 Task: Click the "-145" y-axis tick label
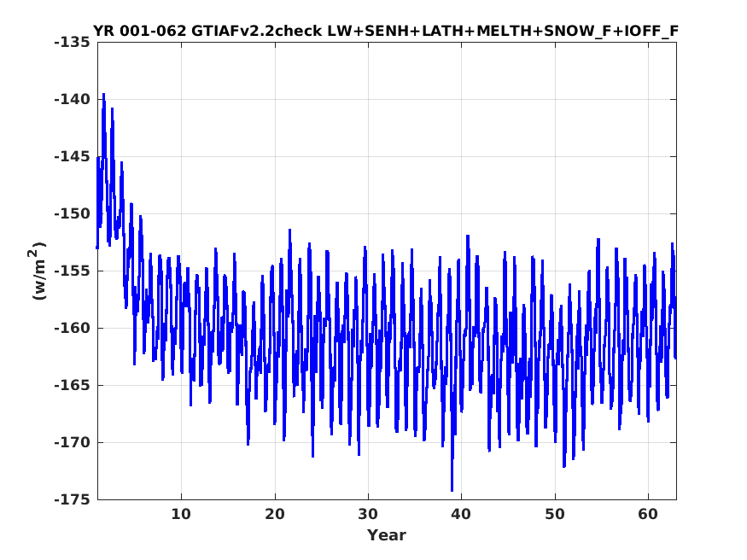pyautogui.click(x=73, y=157)
